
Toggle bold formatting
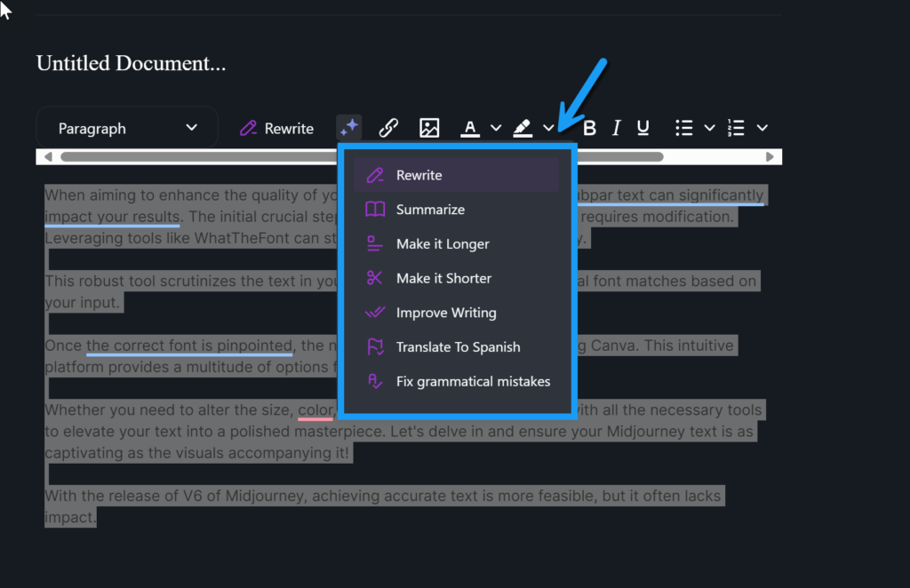pos(589,128)
